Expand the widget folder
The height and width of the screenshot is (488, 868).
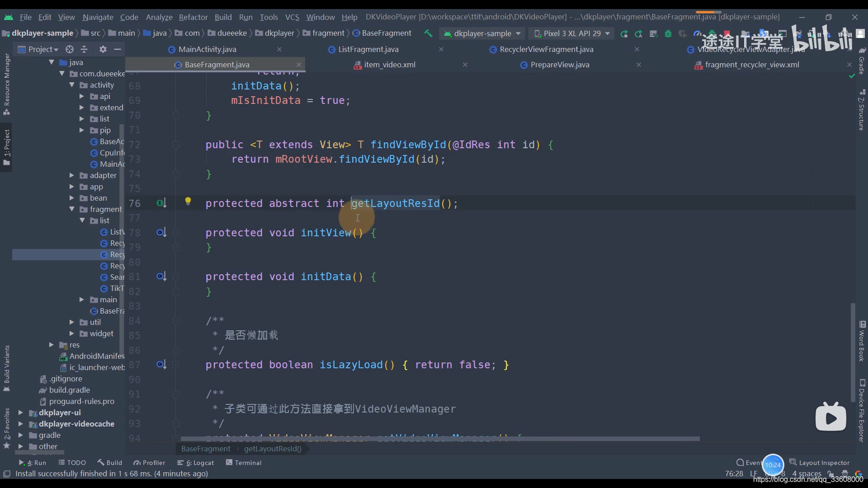point(72,333)
